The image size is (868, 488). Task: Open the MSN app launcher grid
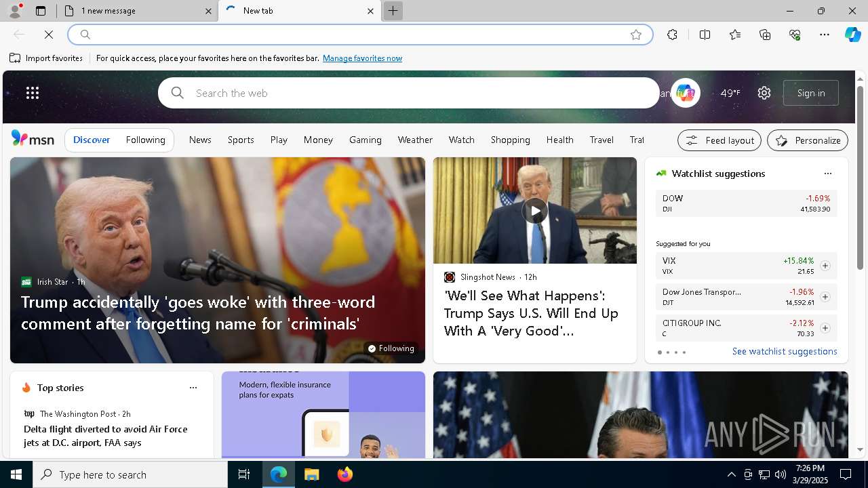[33, 93]
